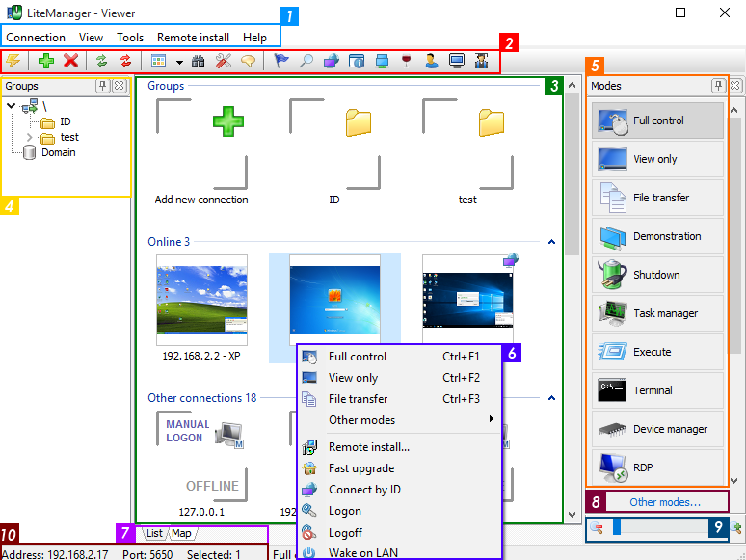Viewport: 746px width, 560px height.
Task: Click the green refresh arrows toolbar icon
Action: (x=101, y=61)
